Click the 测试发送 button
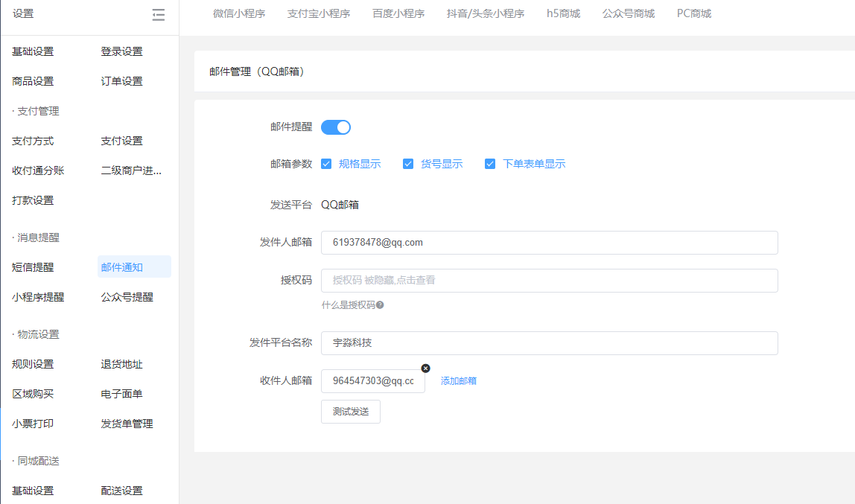Screen dimensions: 855x504 [351, 412]
